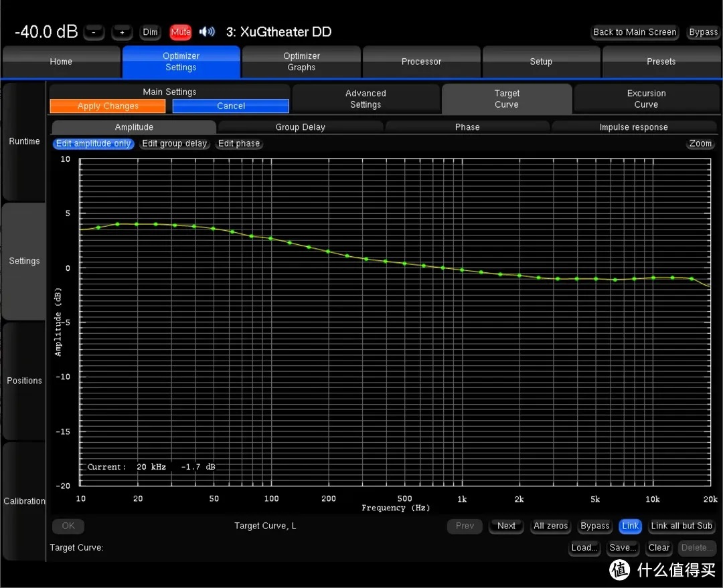Viewport: 723px width, 588px height.
Task: Select Edit group delay mode
Action: pyautogui.click(x=174, y=144)
